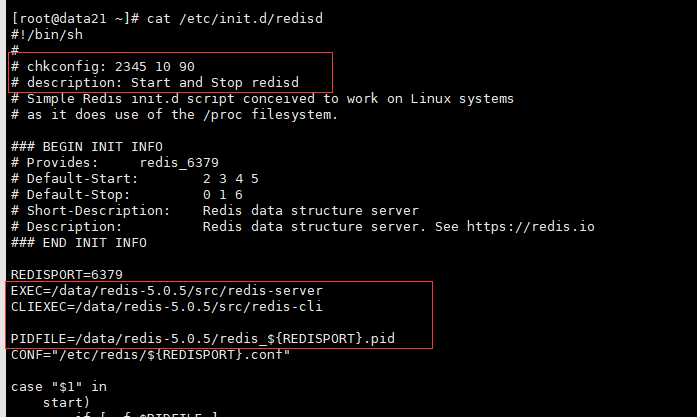Click the BEGIN INIT INFO header
This screenshot has width=697, height=417.
point(87,147)
